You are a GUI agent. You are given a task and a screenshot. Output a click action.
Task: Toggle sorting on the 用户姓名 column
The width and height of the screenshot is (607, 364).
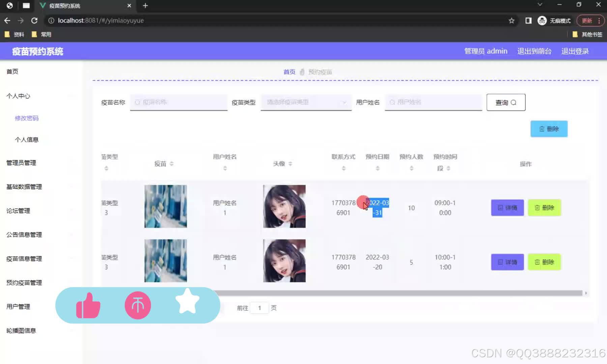(x=225, y=168)
